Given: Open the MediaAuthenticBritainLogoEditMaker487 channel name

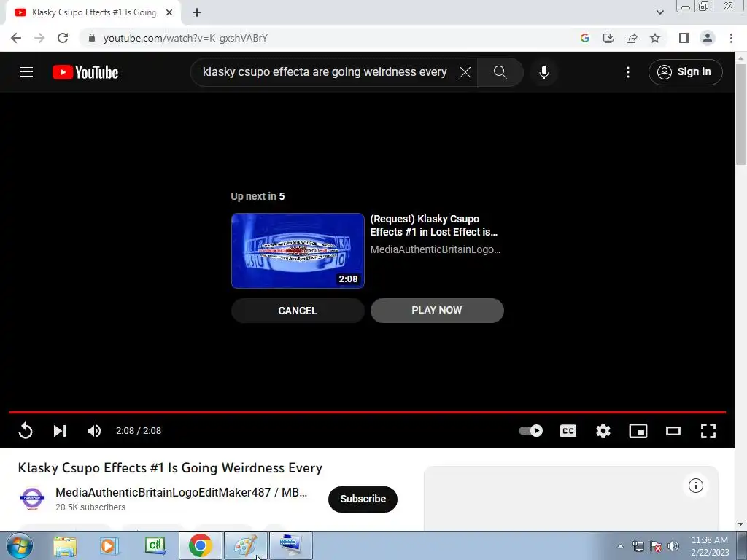Looking at the screenshot, I should point(181,492).
